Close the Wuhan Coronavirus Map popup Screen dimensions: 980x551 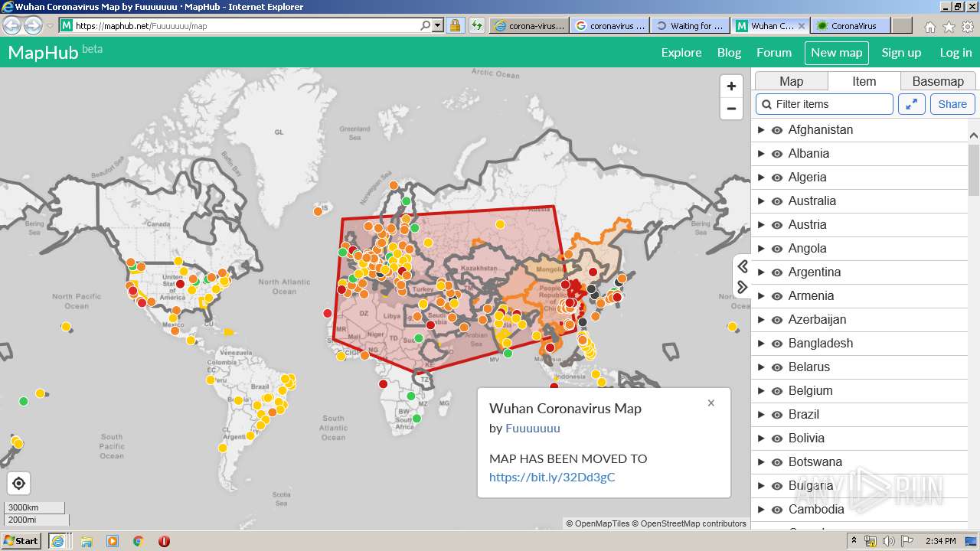711,403
